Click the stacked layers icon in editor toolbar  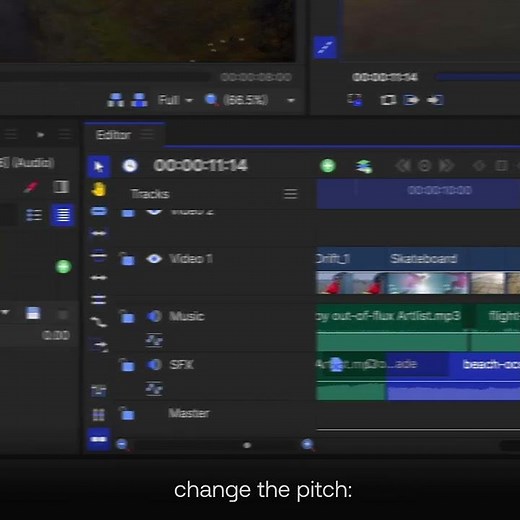364,166
